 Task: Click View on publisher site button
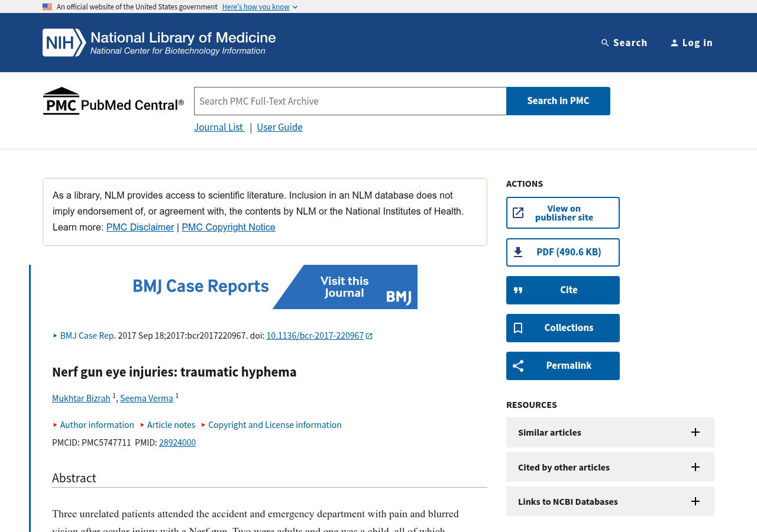tap(563, 213)
